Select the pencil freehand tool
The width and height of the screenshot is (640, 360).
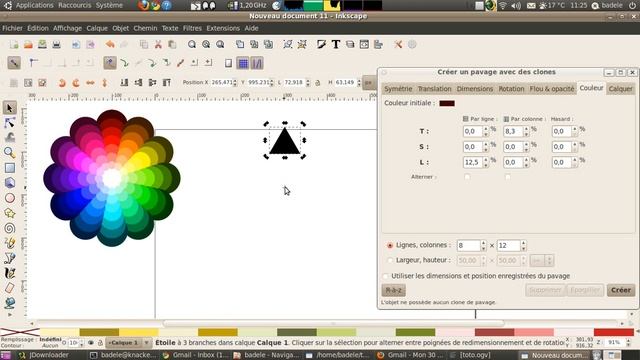(x=10, y=243)
